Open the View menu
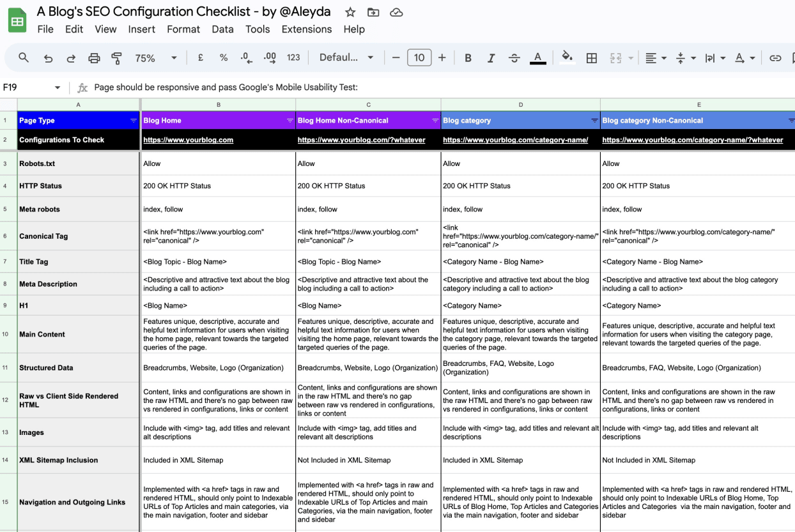795x532 pixels. [105, 29]
